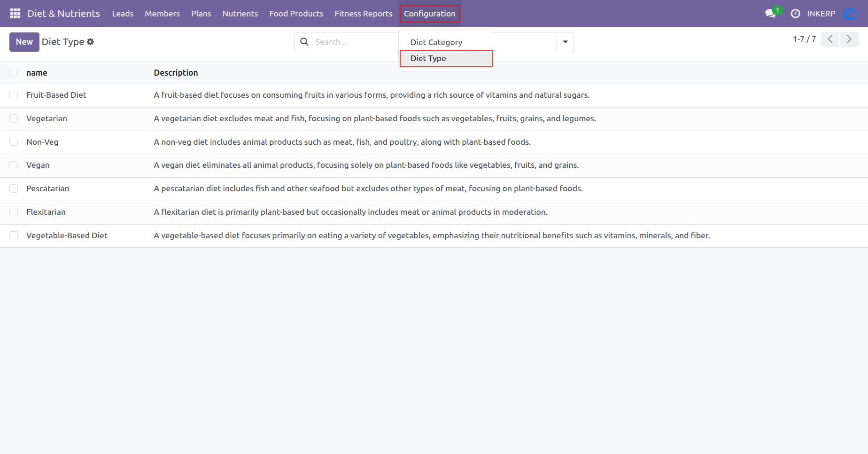Click the 'A fruit-based diet focuses' description
Image resolution: width=868 pixels, height=454 pixels.
[372, 95]
